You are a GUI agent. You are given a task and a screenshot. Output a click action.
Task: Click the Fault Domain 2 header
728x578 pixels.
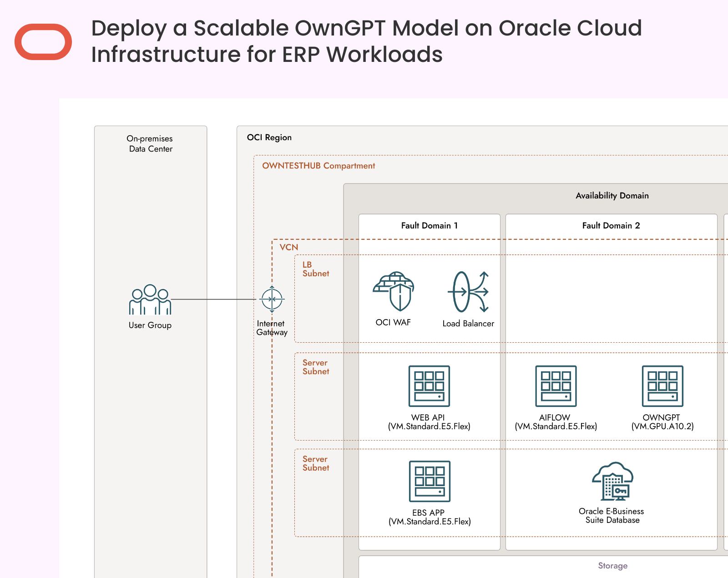tap(611, 226)
